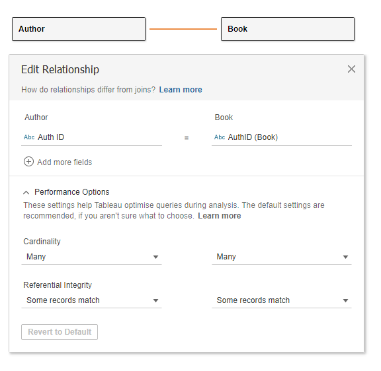381x371 pixels.
Task: Click the Cardinality label
Action: pyautogui.click(x=42, y=241)
